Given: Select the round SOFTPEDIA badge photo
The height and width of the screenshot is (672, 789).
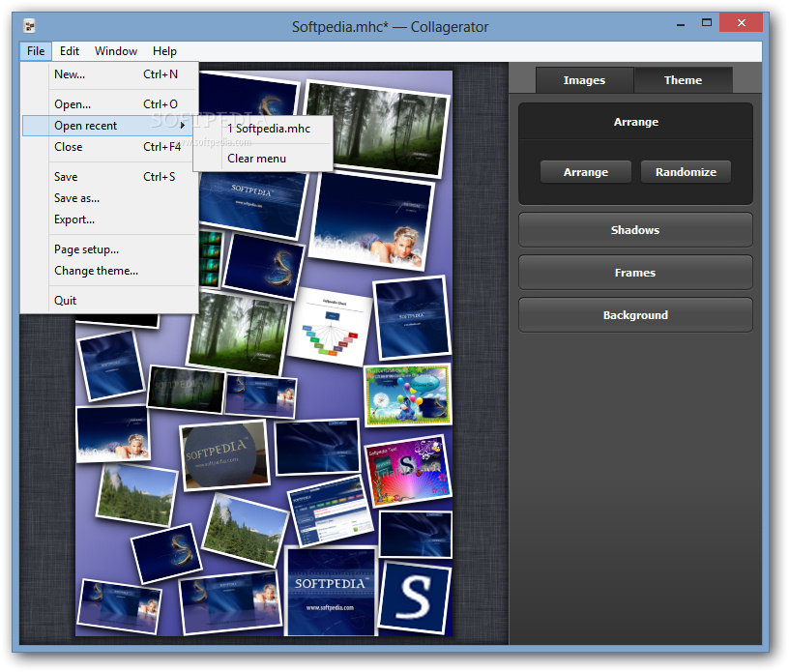Looking at the screenshot, I should 225,455.
